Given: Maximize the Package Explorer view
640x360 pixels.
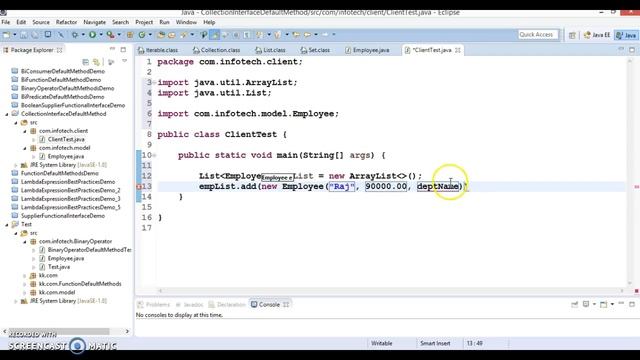Looking at the screenshot, I should (123, 49).
